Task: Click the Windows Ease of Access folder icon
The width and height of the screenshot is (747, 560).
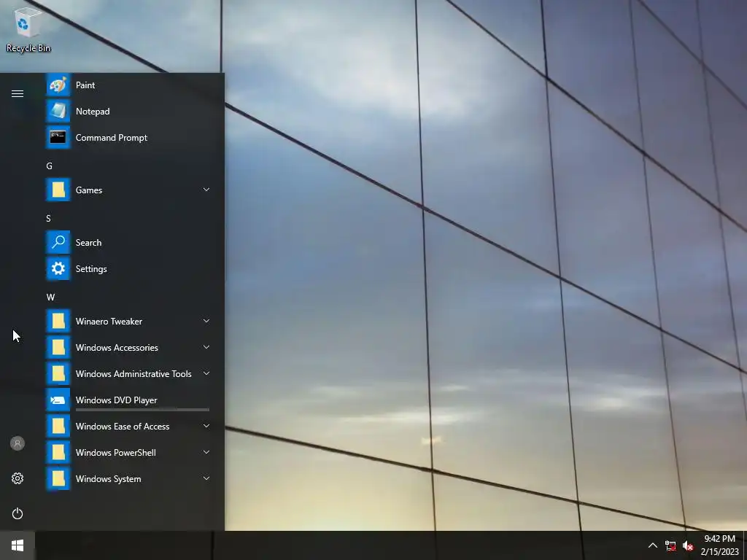Action: [x=58, y=426]
